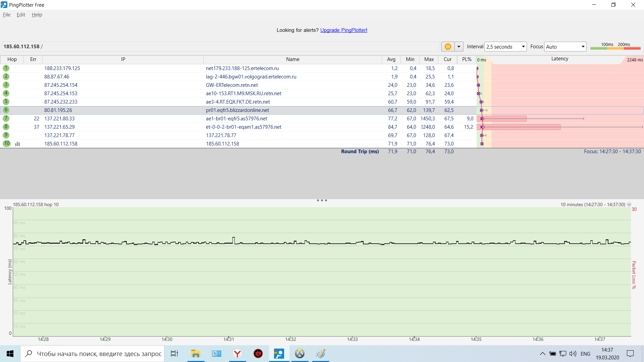The image size is (644, 362).
Task: Select hop 3 green circle icon
Action: (6, 85)
